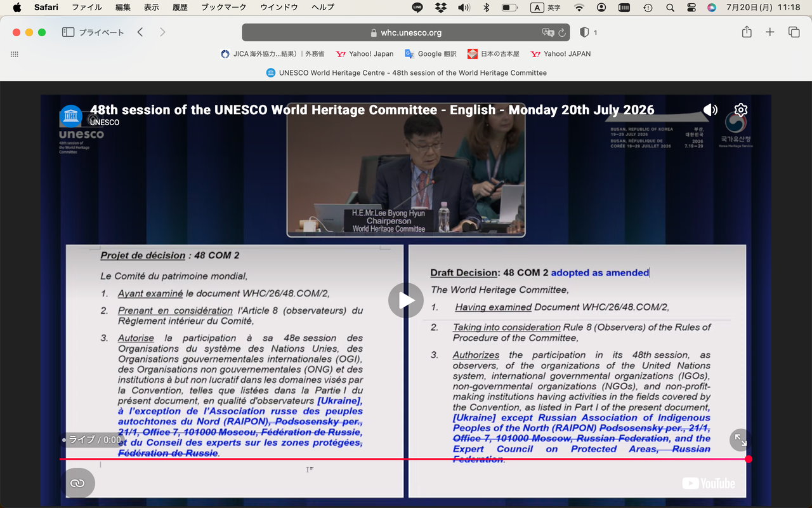812x508 pixels.
Task: Click the UNESCO channel avatar
Action: pos(70,116)
